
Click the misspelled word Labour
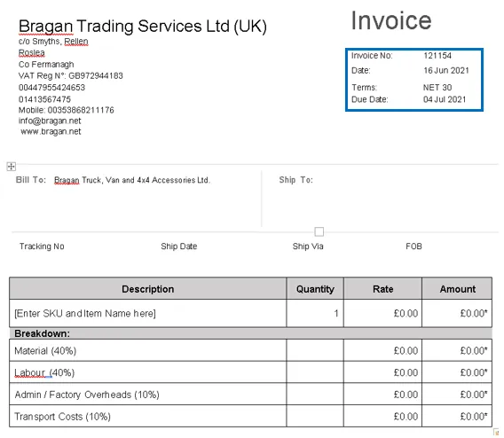pos(30,372)
